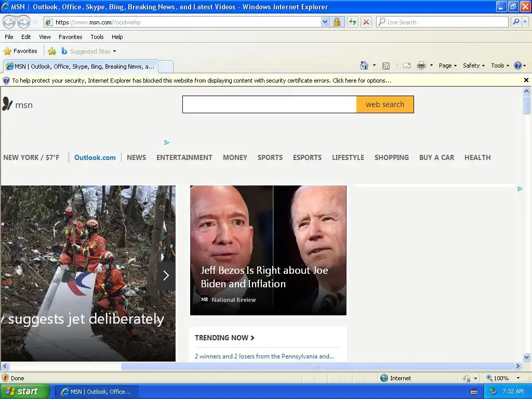Click the RSS feeds icon
This screenshot has height=399, width=532.
click(x=386, y=66)
